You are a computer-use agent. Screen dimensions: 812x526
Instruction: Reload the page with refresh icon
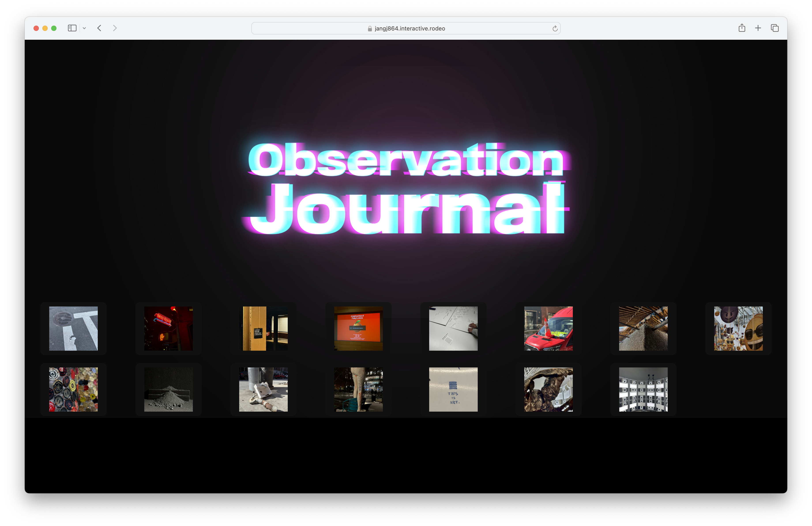coord(555,29)
